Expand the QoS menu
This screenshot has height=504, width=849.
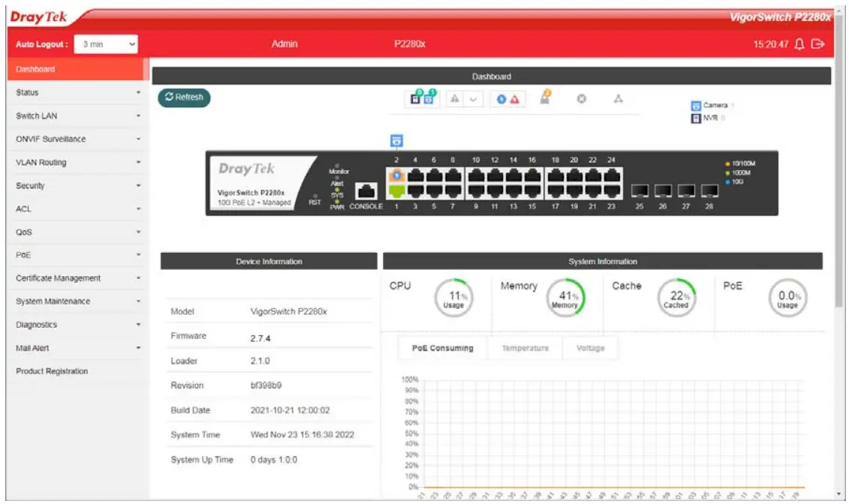(78, 232)
